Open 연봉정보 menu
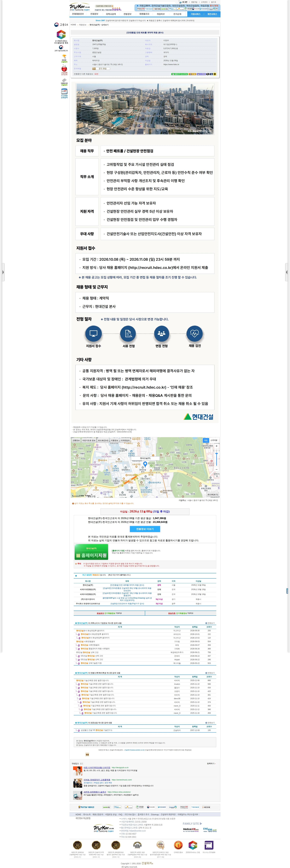Image resolution: width=290 pixels, height=868 pixels. tap(127, 14)
